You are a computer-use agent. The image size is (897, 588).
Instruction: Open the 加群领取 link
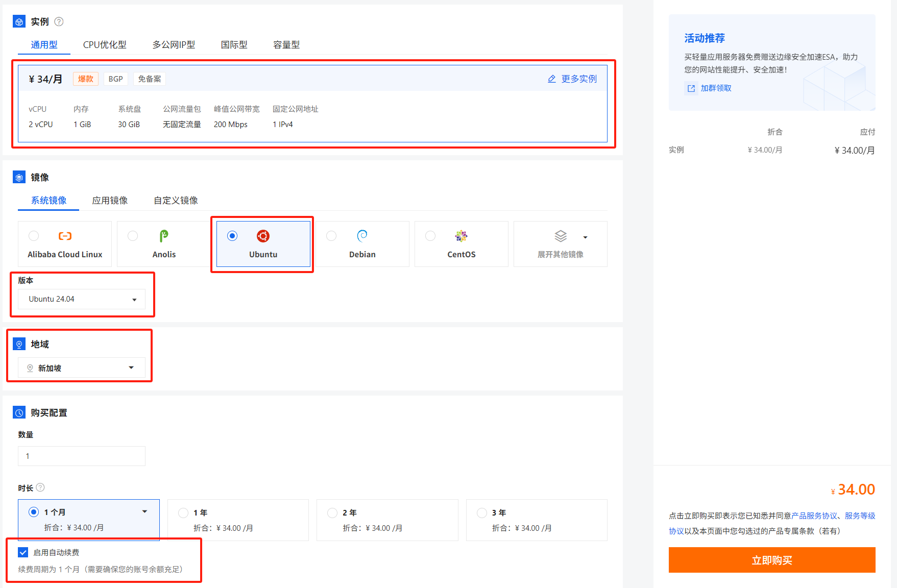click(x=715, y=88)
